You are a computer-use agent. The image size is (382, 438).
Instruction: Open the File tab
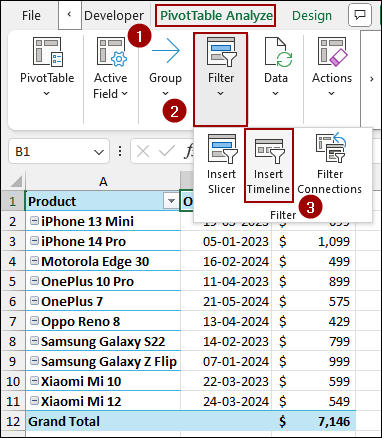tap(31, 15)
